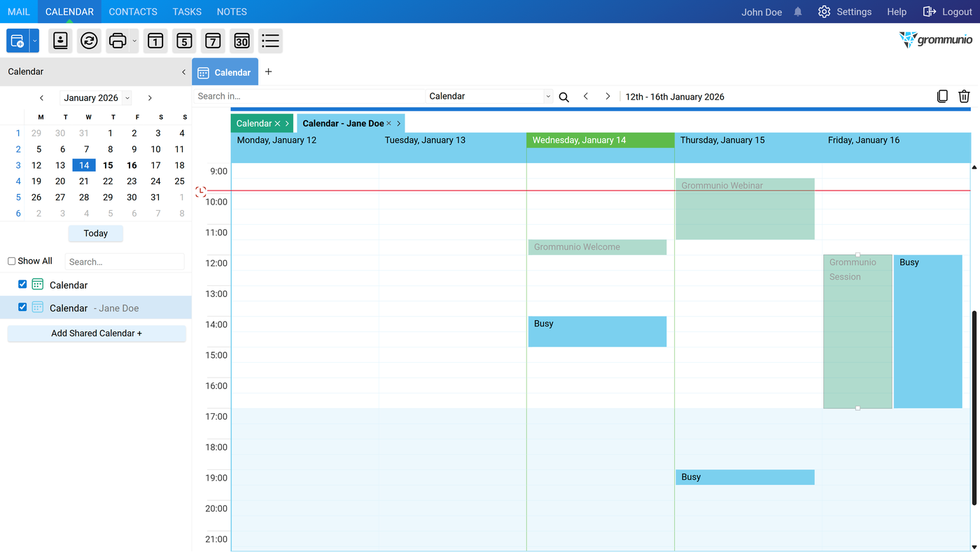Add a new tab with plus icon
The image size is (980, 552).
(268, 71)
